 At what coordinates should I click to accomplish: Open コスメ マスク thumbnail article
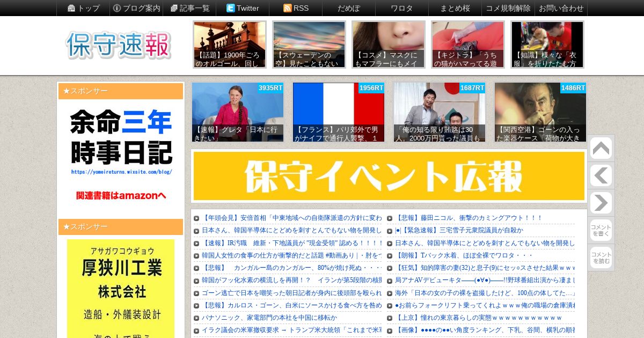(389, 45)
